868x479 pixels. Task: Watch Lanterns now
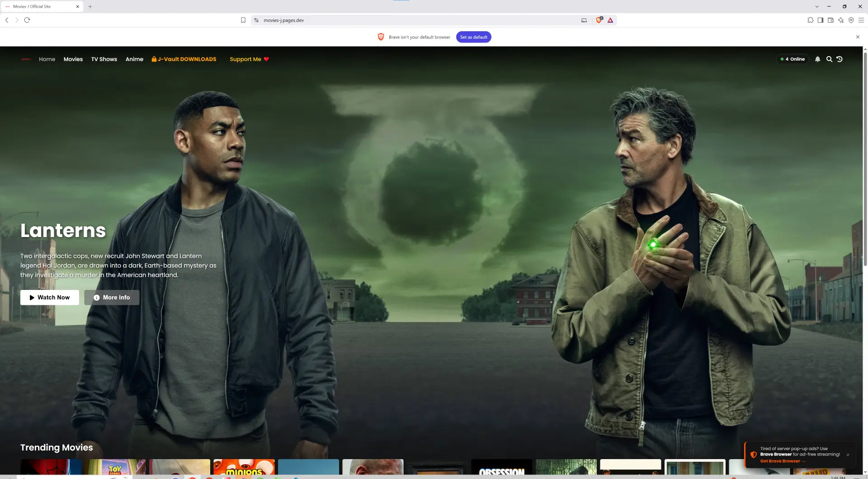pyautogui.click(x=50, y=298)
